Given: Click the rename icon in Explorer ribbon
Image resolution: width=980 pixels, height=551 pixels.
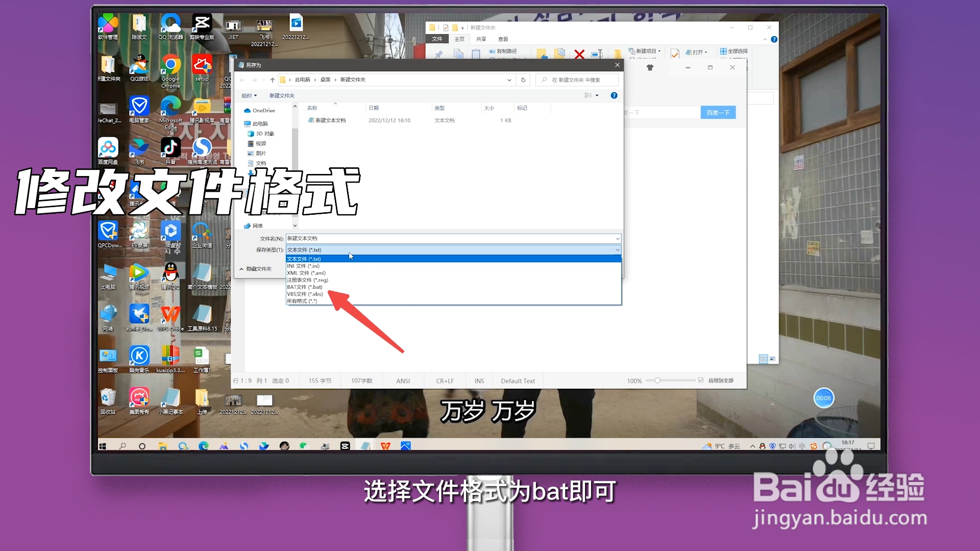Looking at the screenshot, I should pyautogui.click(x=597, y=54).
